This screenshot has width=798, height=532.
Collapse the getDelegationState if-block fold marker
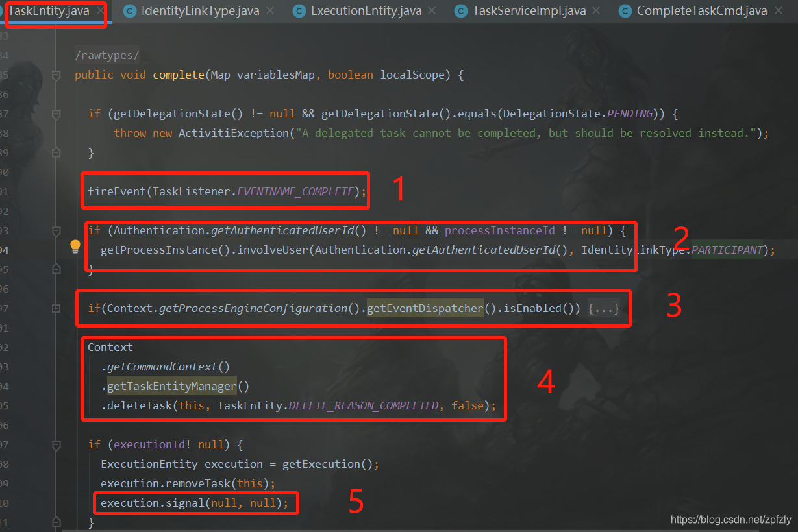pyautogui.click(x=56, y=114)
